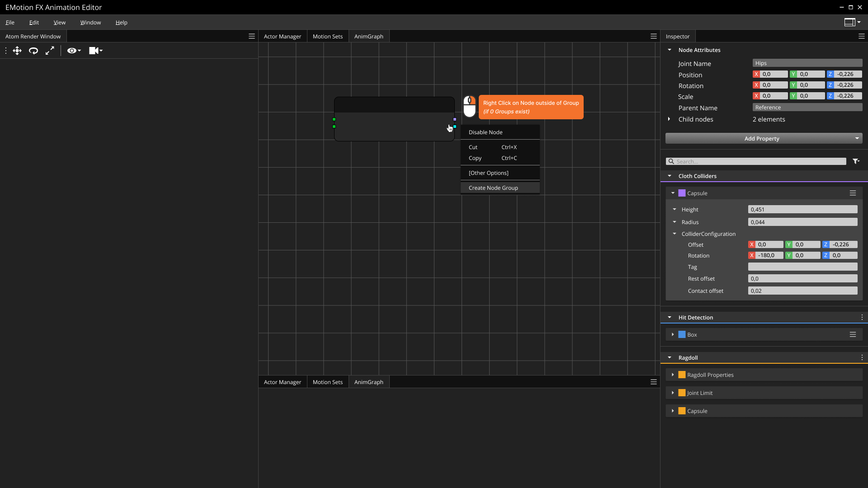Expand Ragdoll Properties
This screenshot has height=488, width=868.
673,375
